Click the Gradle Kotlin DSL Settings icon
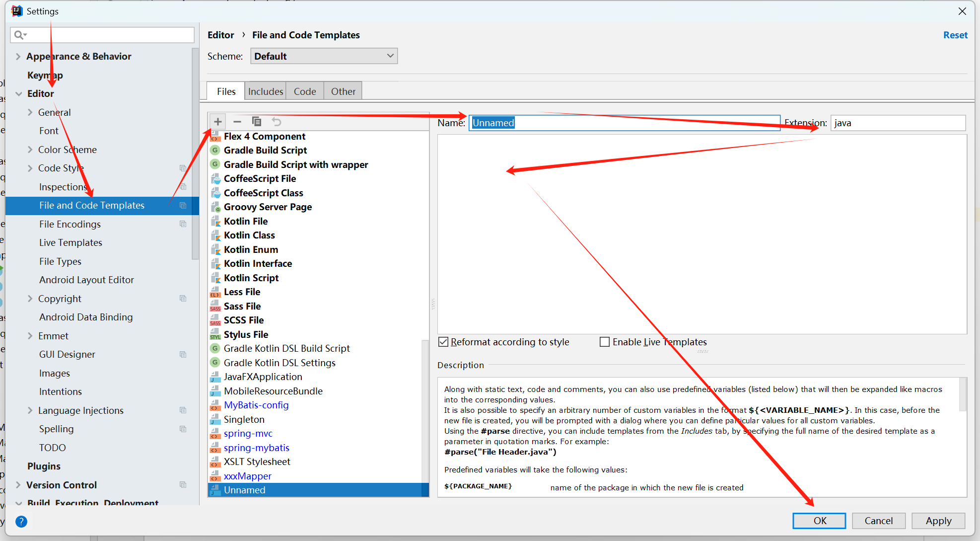Screen dimensions: 980x541 pyautogui.click(x=215, y=363)
